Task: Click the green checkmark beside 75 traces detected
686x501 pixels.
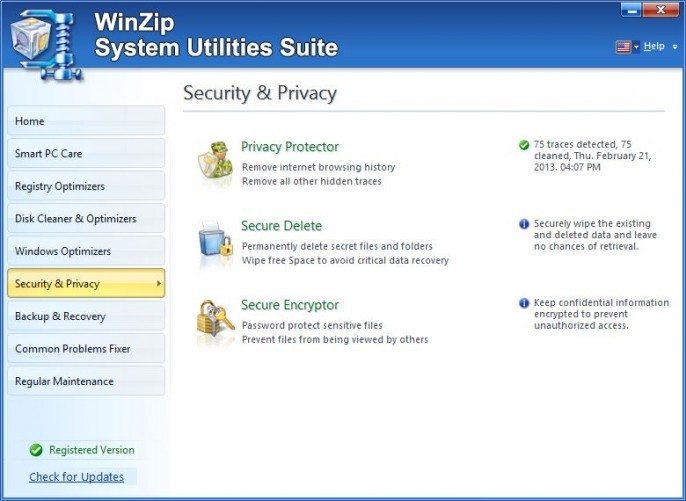Action: (x=524, y=145)
